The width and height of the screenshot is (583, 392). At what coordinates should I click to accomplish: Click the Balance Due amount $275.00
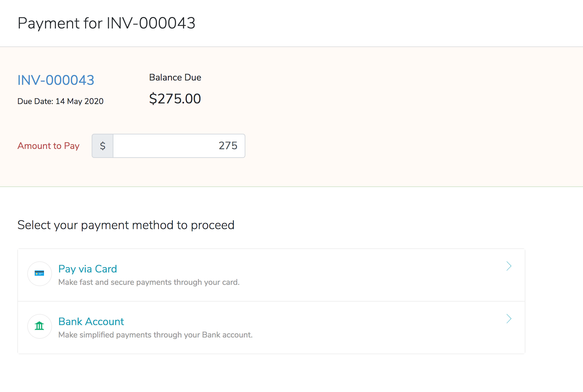tap(175, 99)
